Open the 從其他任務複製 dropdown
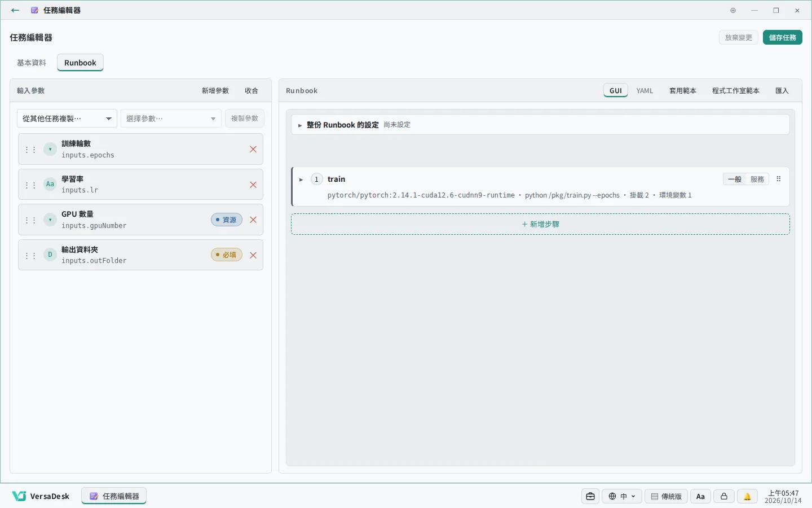The image size is (812, 508). click(67, 119)
